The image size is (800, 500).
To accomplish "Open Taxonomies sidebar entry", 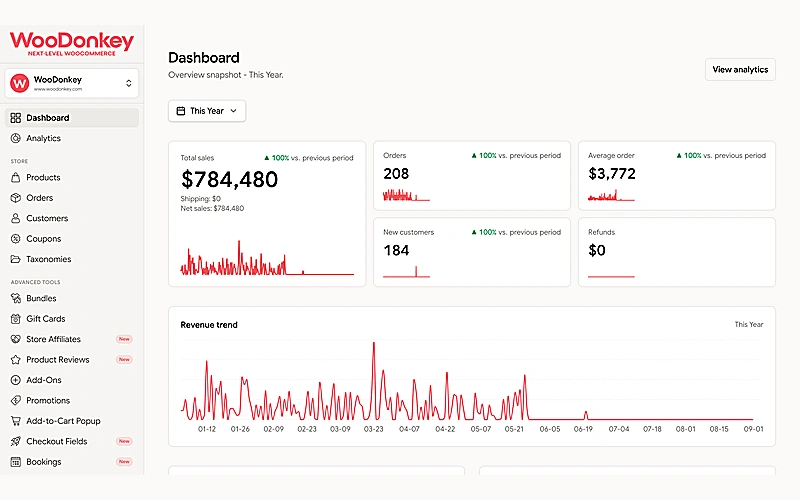I will [x=72, y=259].
